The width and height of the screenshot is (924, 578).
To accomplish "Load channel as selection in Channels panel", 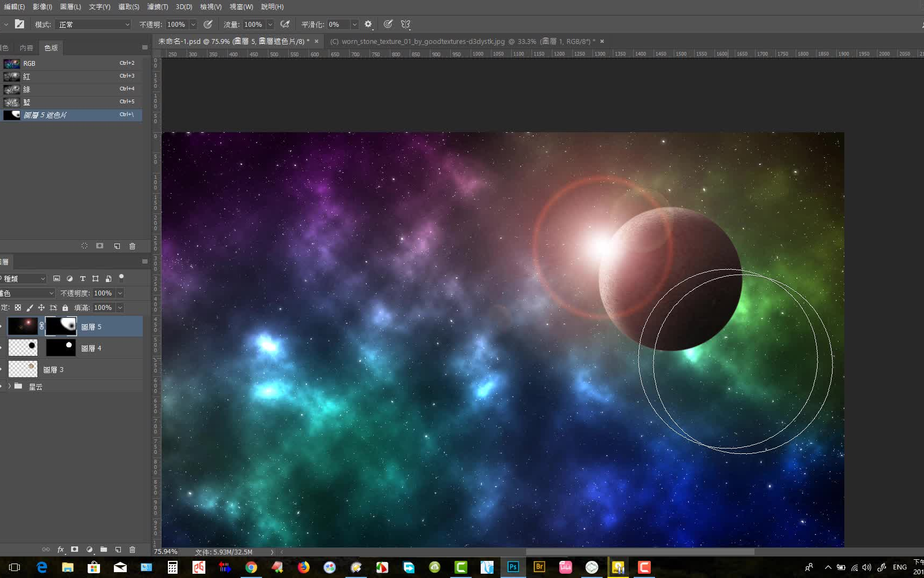I will point(84,246).
